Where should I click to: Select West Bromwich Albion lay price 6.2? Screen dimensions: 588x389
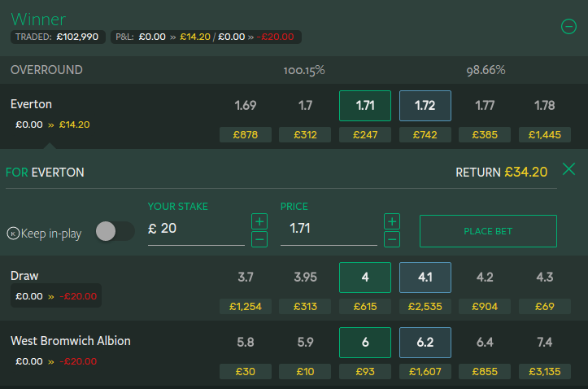pyautogui.click(x=425, y=343)
